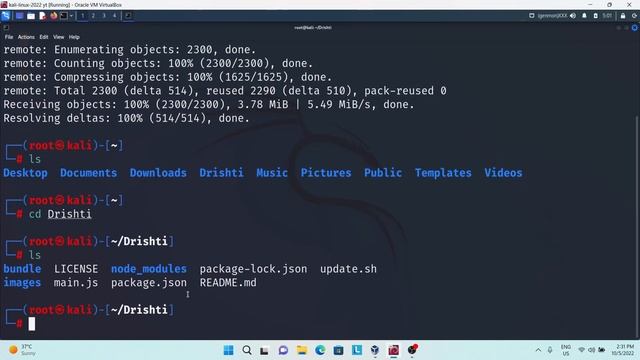This screenshot has height=360, width=640.
Task: Click the package-lock.json file name
Action: [253, 269]
